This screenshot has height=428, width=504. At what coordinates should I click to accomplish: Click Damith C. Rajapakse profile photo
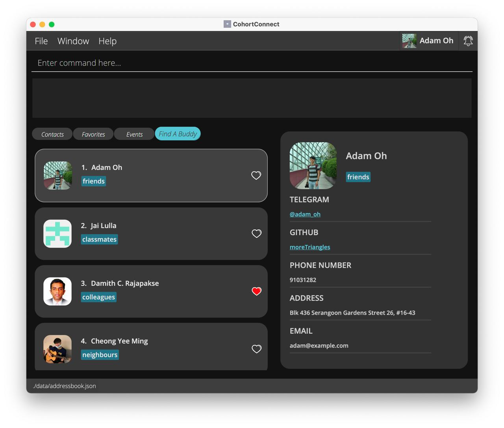click(57, 291)
